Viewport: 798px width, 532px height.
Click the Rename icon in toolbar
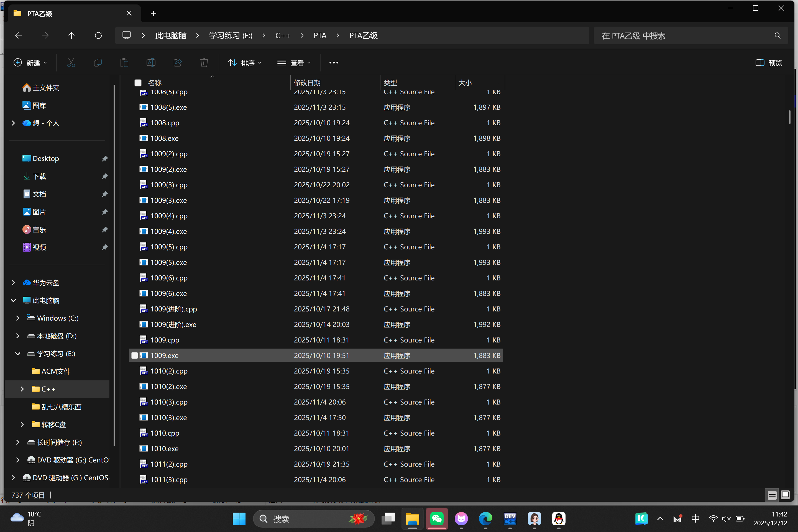[x=151, y=63]
